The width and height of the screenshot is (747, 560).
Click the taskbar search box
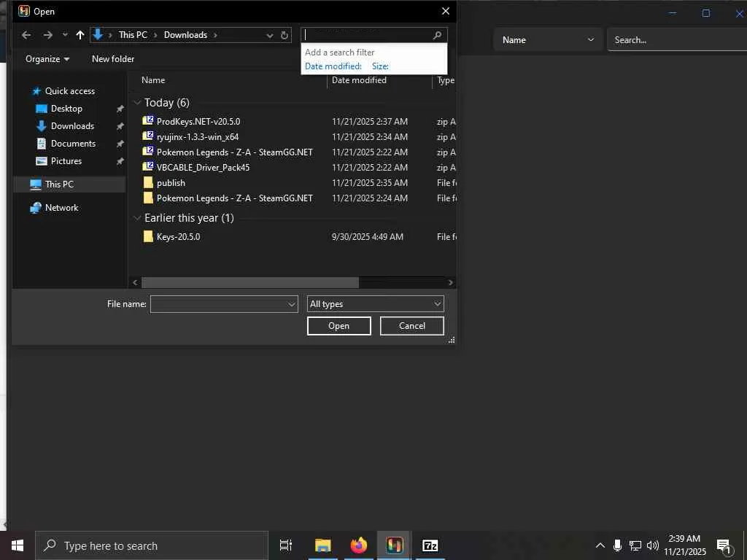point(152,545)
